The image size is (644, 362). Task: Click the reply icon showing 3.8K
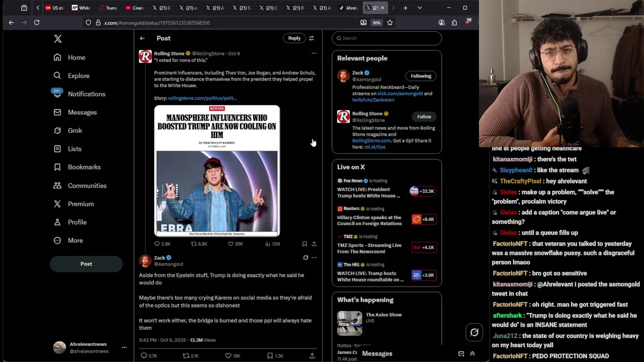pos(157,244)
